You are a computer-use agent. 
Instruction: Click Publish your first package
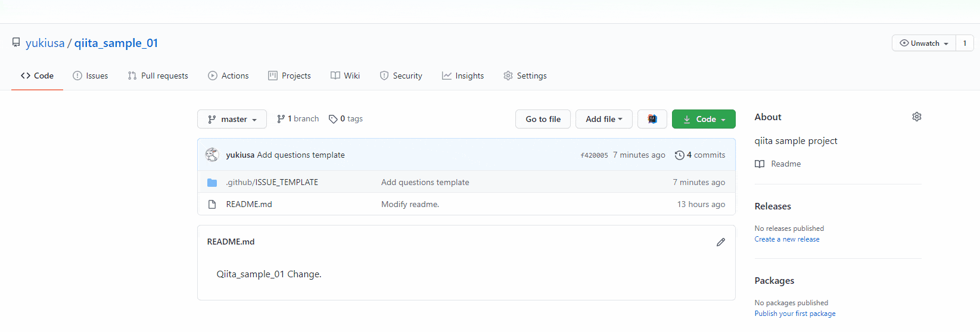coord(795,314)
